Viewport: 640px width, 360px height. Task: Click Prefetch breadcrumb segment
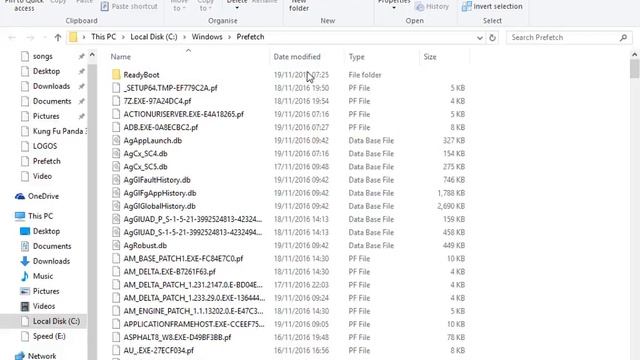pos(250,37)
